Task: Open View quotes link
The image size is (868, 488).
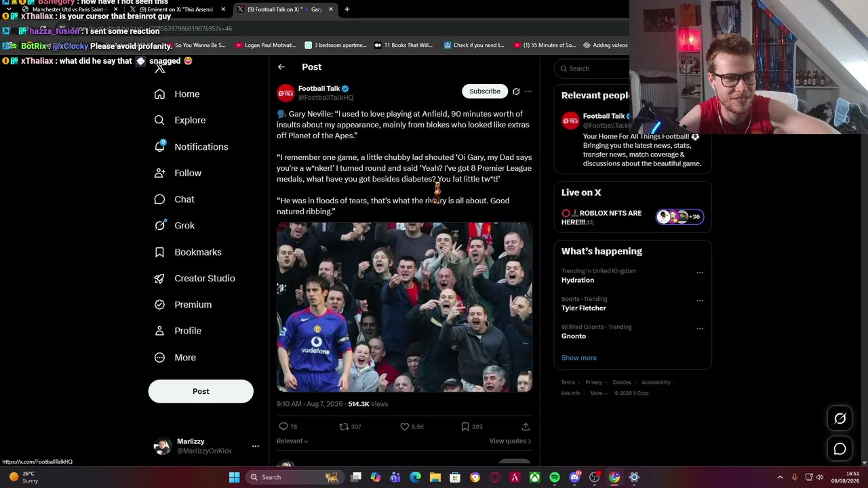Action: click(x=510, y=441)
